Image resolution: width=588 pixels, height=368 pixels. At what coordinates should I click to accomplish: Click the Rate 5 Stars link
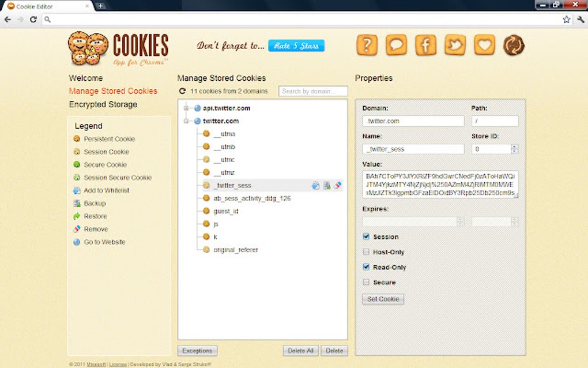pos(296,46)
